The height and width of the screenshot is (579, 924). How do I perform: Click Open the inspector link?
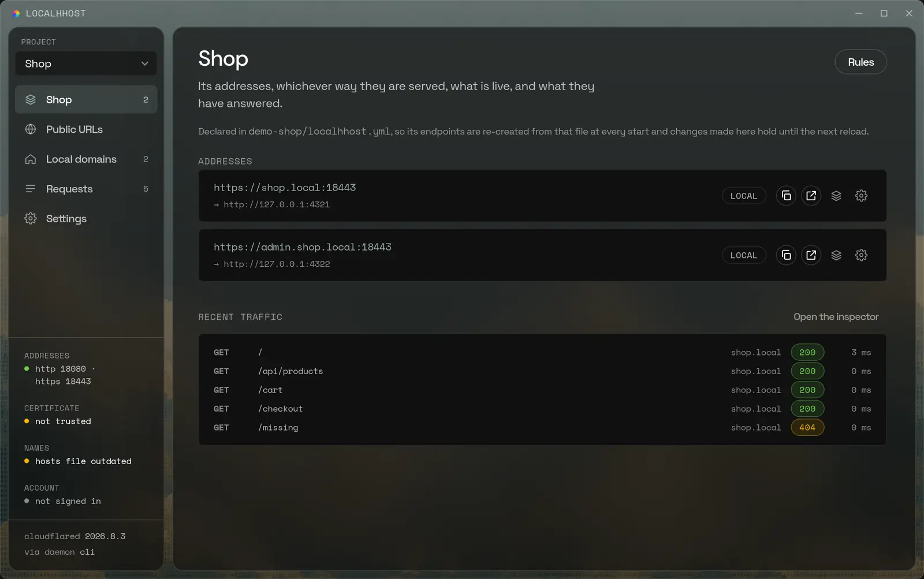[836, 317]
